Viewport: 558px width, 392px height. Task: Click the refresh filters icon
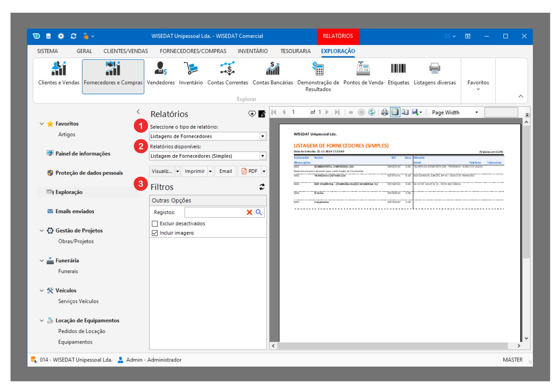point(262,187)
